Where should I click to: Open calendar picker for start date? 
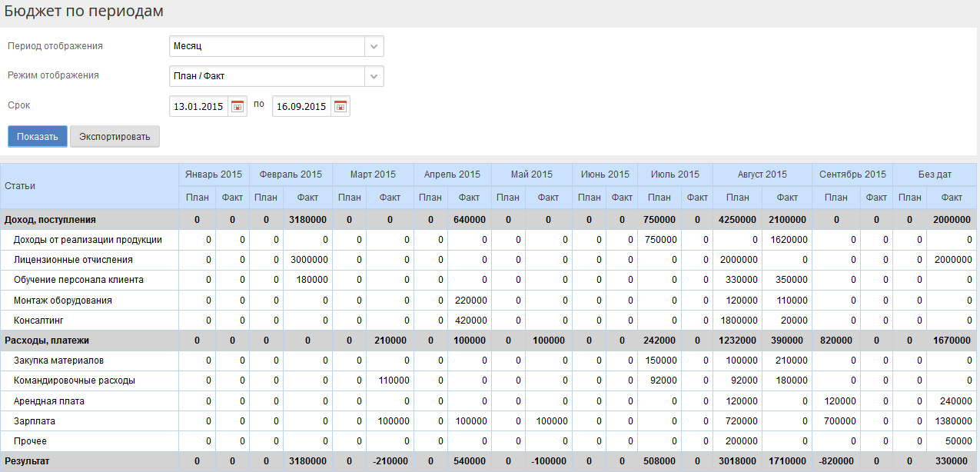238,107
